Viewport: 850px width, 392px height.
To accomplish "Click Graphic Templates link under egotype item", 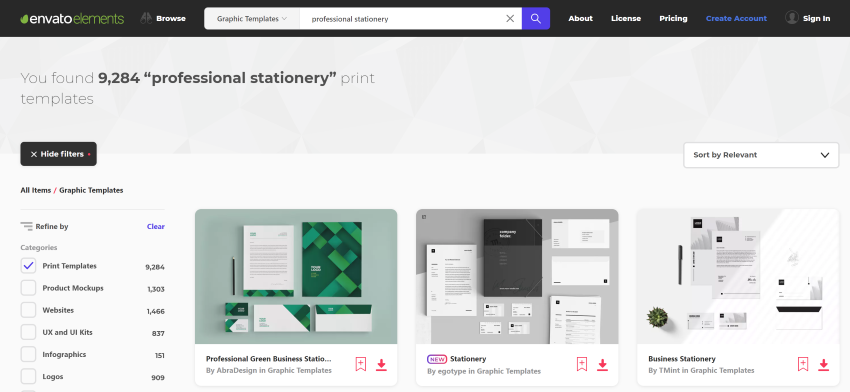I will click(509, 371).
